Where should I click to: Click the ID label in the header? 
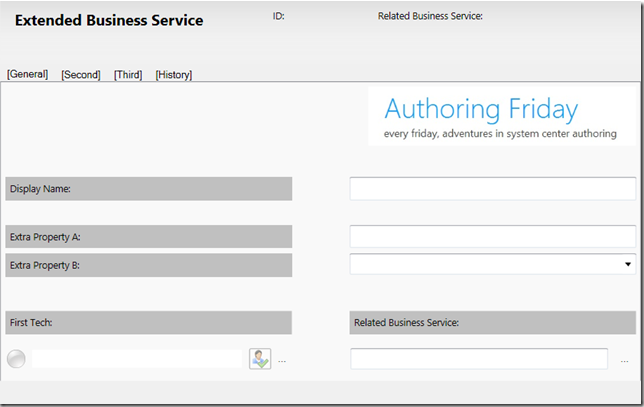[x=278, y=16]
